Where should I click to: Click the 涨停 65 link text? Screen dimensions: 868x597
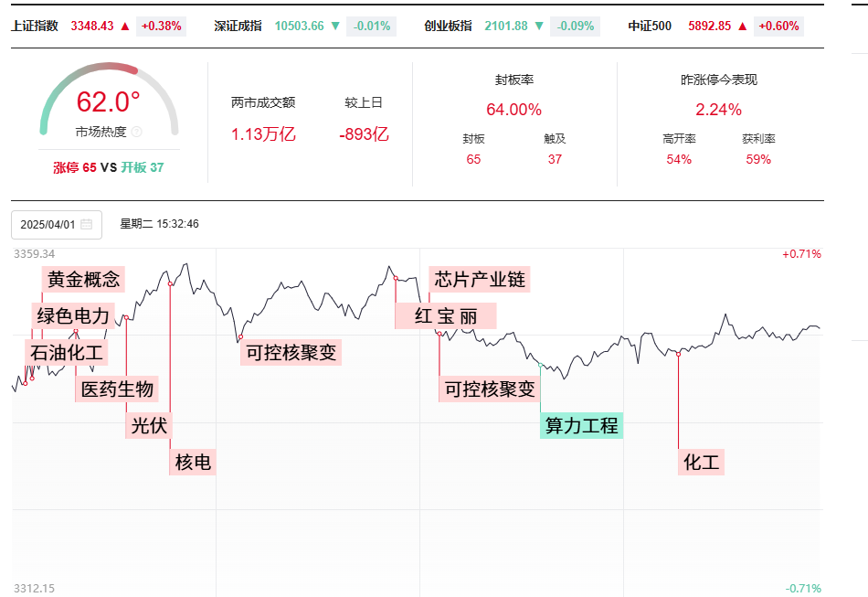point(75,167)
